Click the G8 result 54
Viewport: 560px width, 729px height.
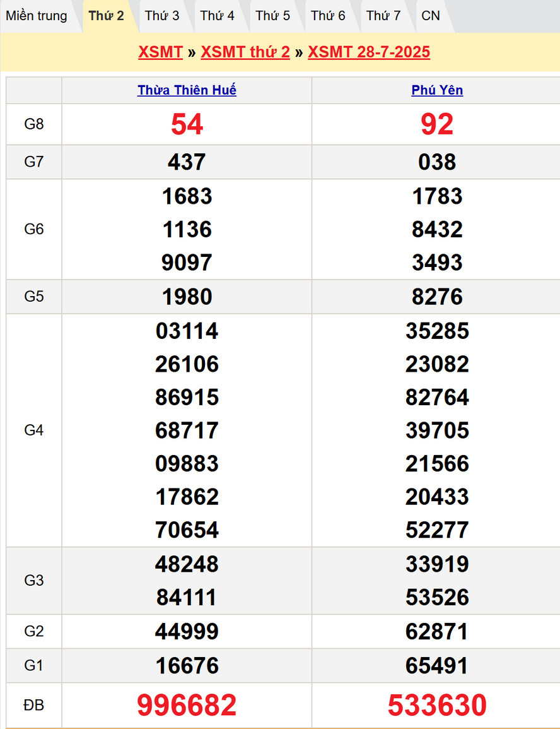[187, 124]
